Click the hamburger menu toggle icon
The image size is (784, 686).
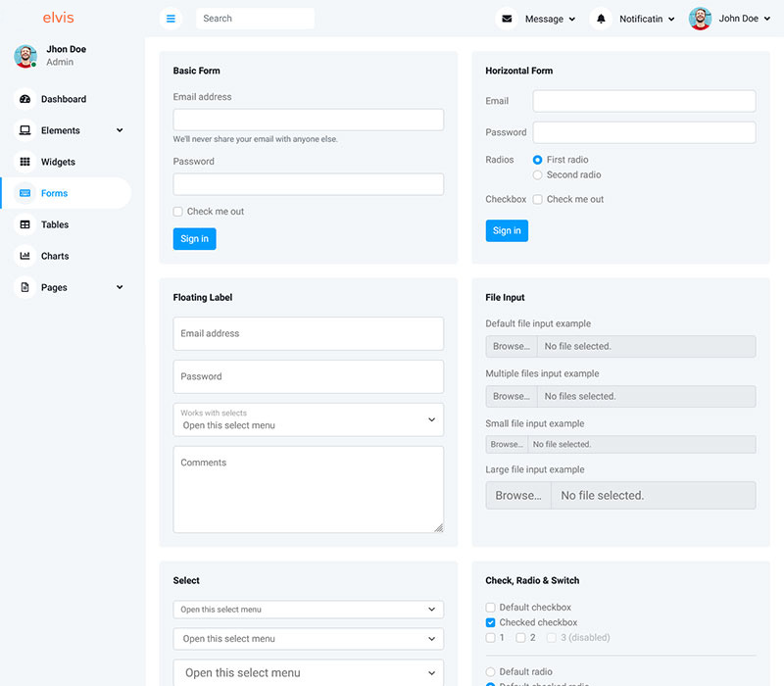(171, 19)
